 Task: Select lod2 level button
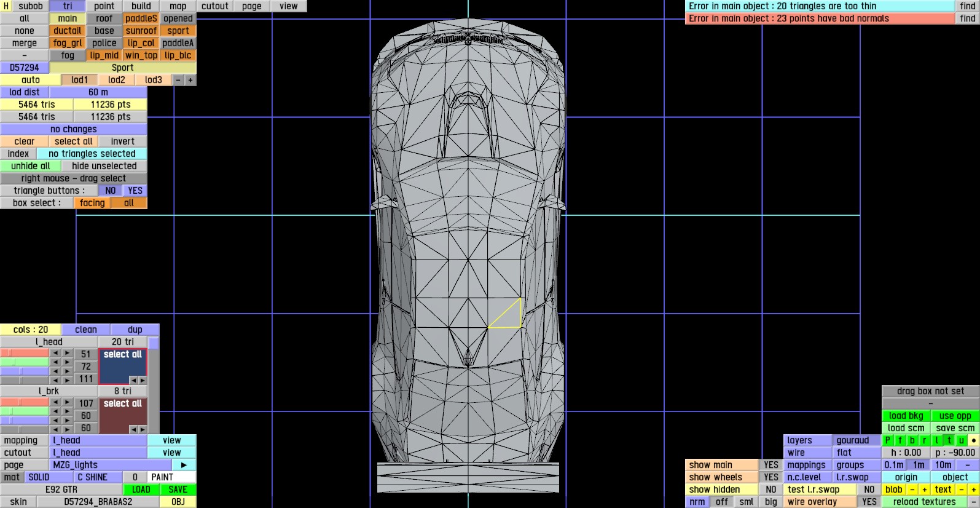point(117,80)
